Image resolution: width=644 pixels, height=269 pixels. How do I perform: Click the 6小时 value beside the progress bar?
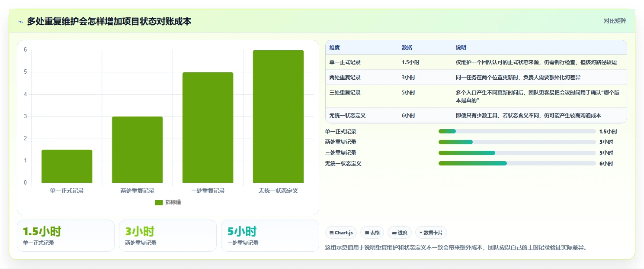[x=606, y=164]
